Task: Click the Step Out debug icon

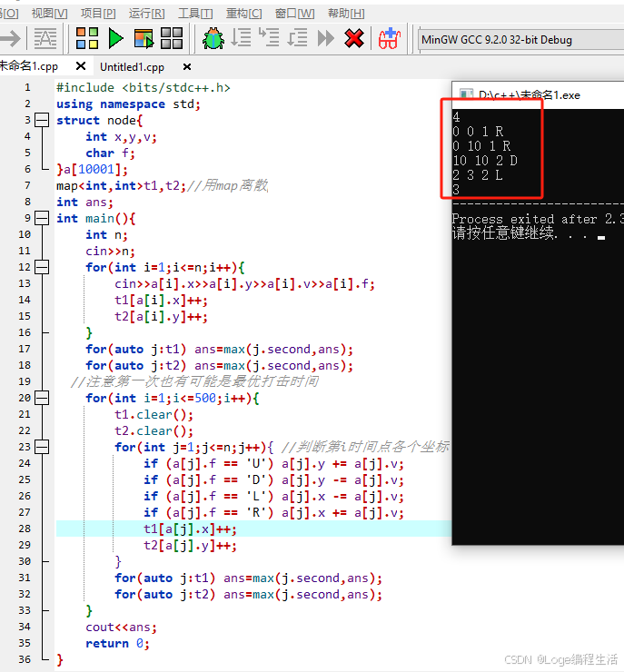Action: (297, 38)
